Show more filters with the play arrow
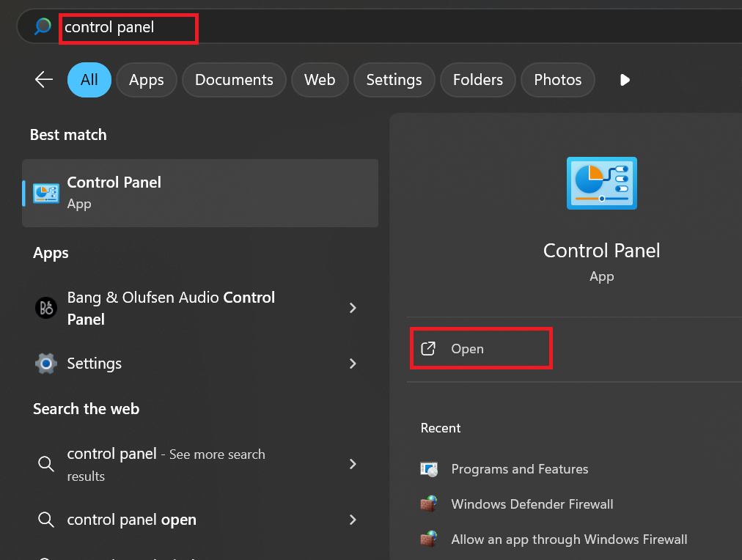 pyautogui.click(x=625, y=80)
